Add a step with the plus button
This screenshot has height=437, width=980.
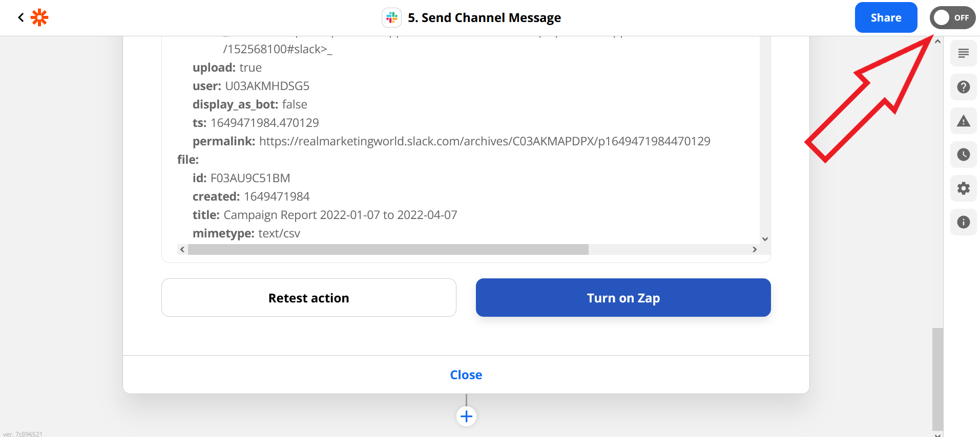[x=466, y=416]
